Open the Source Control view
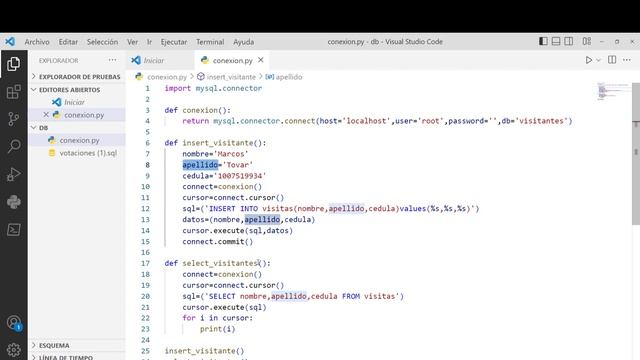This screenshot has height=360, width=640. 13,119
